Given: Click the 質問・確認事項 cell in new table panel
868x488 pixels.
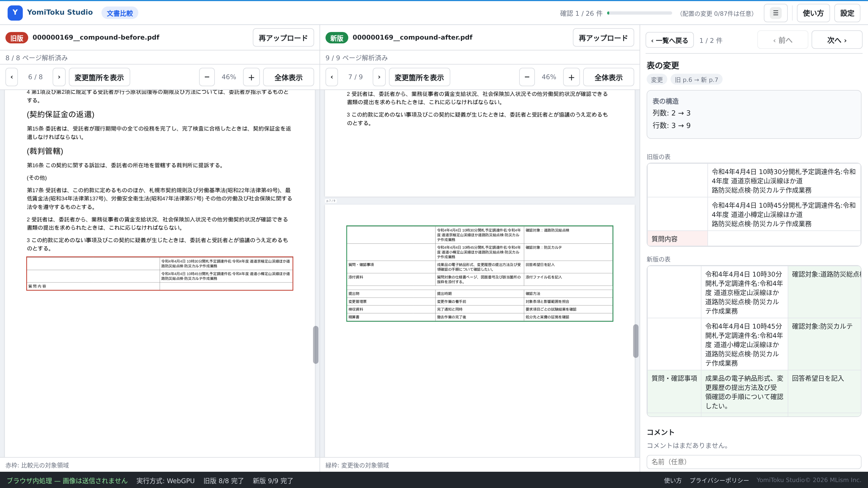Looking at the screenshot, I should pyautogui.click(x=674, y=392).
